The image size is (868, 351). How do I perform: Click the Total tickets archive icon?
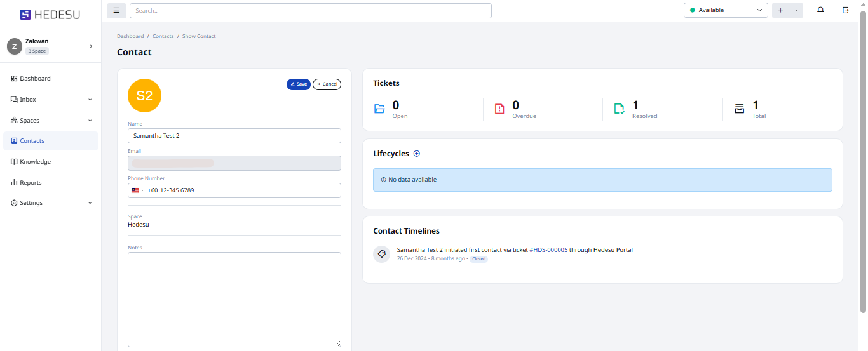coord(739,109)
